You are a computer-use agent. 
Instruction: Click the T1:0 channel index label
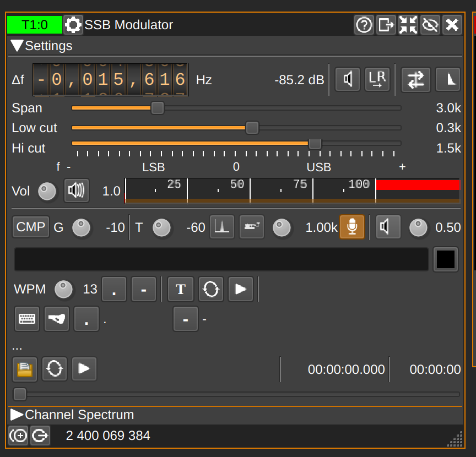(35, 25)
